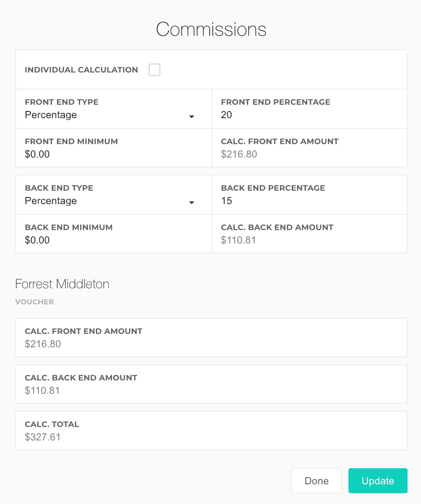
Task: Open the Back End Type Percentage selector
Action: click(x=107, y=201)
